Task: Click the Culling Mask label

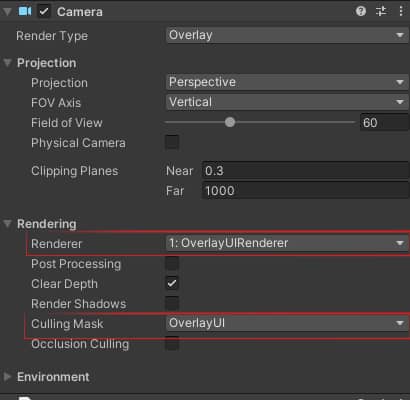Action: 67,324
